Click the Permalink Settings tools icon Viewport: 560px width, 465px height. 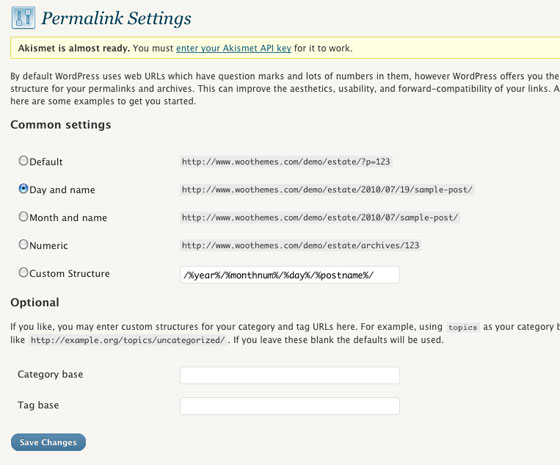point(23,18)
